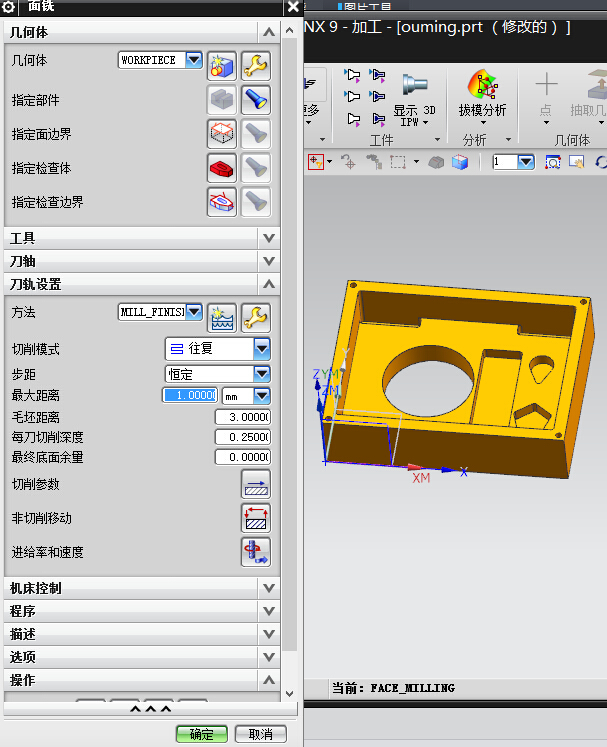The height and width of the screenshot is (747, 607).
Task: Click the selection filter crosshair icon
Action: point(316,162)
